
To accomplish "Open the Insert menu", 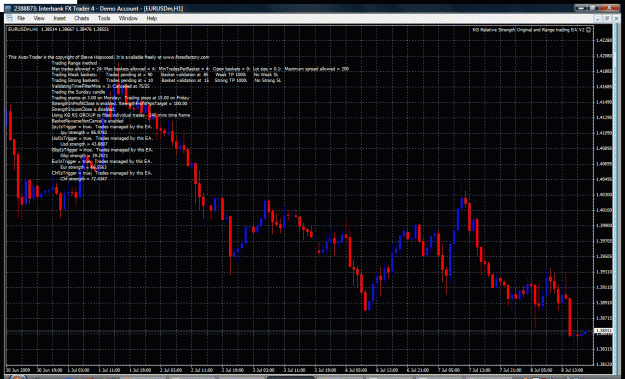I will [59, 18].
